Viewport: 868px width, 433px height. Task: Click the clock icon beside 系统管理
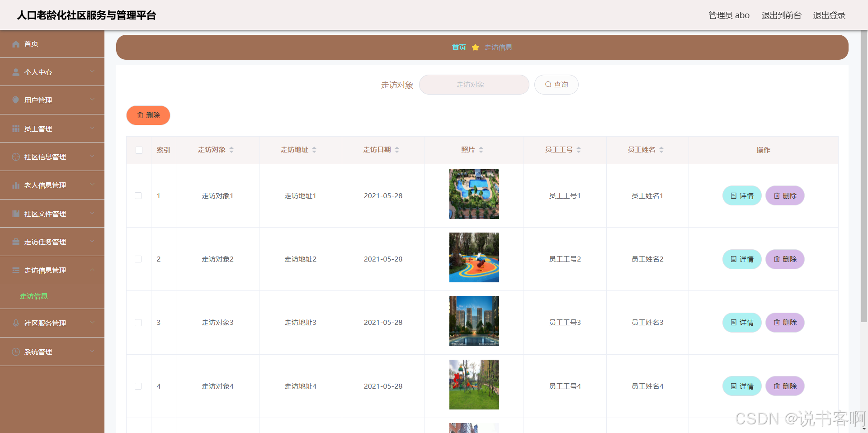tap(16, 352)
